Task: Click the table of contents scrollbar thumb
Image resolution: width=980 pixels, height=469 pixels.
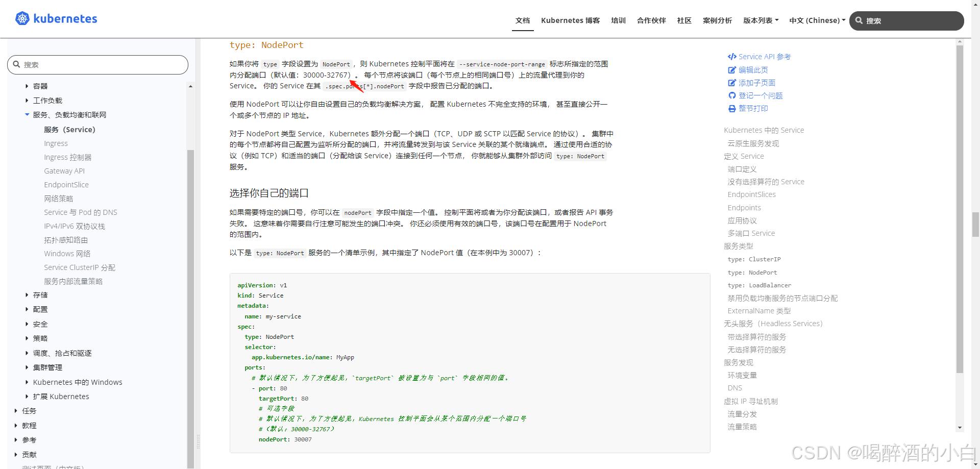Action: (x=960, y=209)
